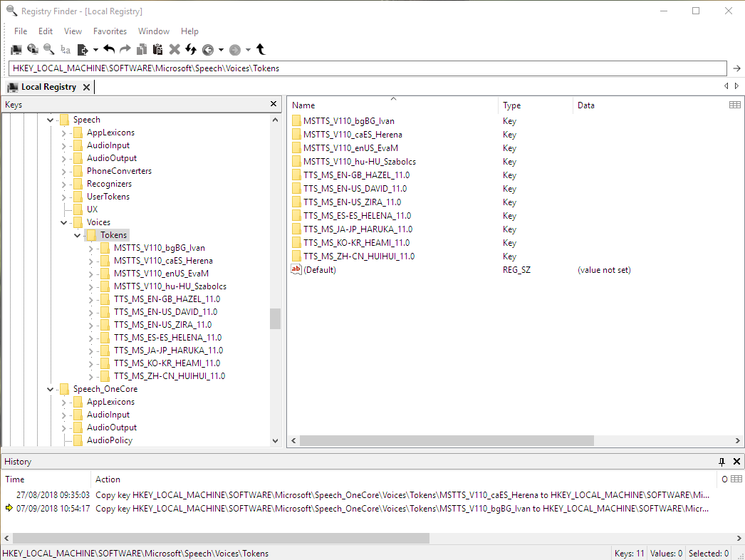Close the Keys panel
Viewport: 745px width, 560px height.
[x=273, y=103]
